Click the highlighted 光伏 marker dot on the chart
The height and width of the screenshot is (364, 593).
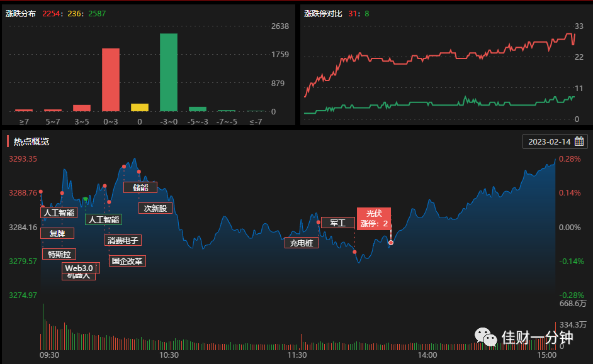391,243
